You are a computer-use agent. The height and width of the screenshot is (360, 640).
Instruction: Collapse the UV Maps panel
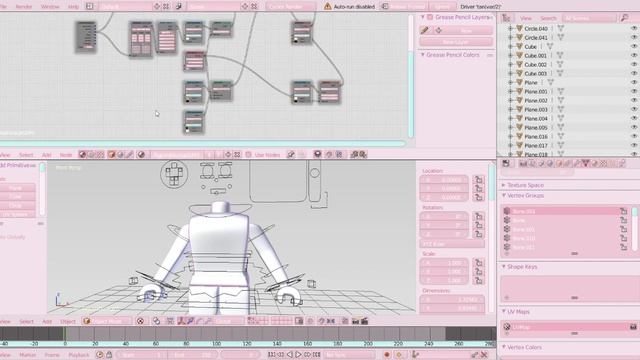(x=504, y=311)
